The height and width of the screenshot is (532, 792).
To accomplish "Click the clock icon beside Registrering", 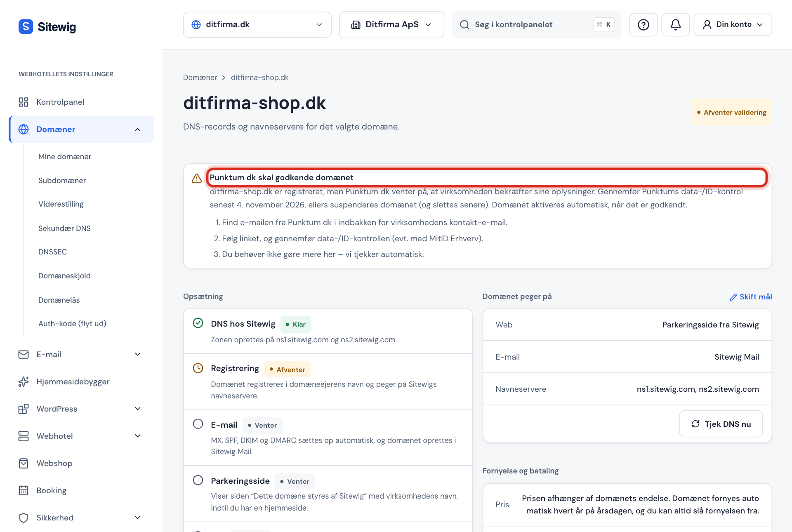I will (198, 368).
